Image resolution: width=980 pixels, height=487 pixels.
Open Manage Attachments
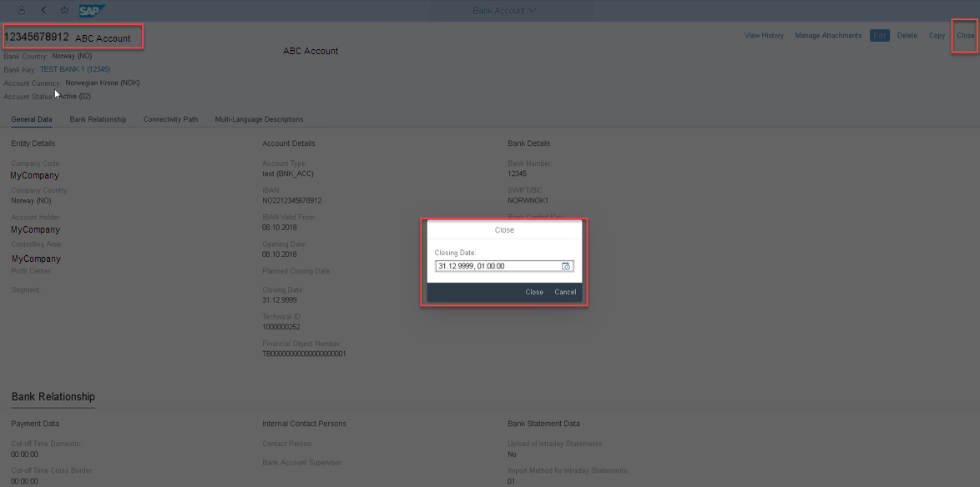(827, 35)
